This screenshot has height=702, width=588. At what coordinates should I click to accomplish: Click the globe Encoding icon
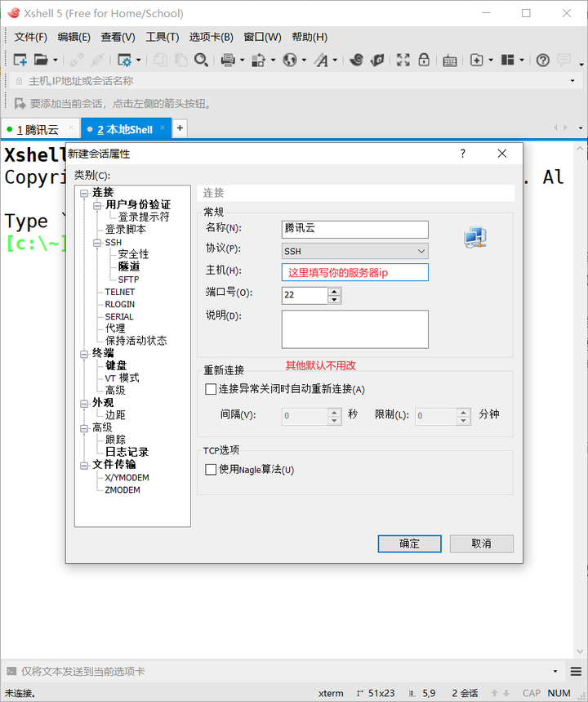[x=290, y=60]
